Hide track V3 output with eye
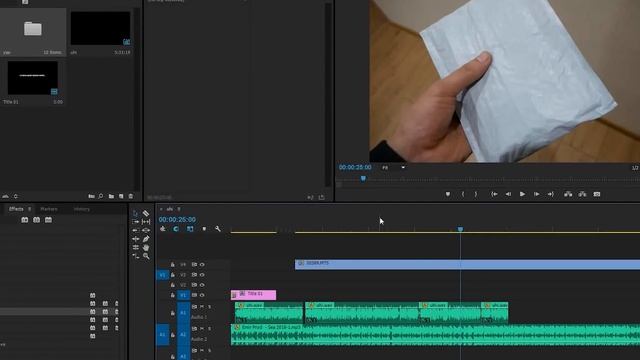The image size is (640, 360). click(202, 275)
